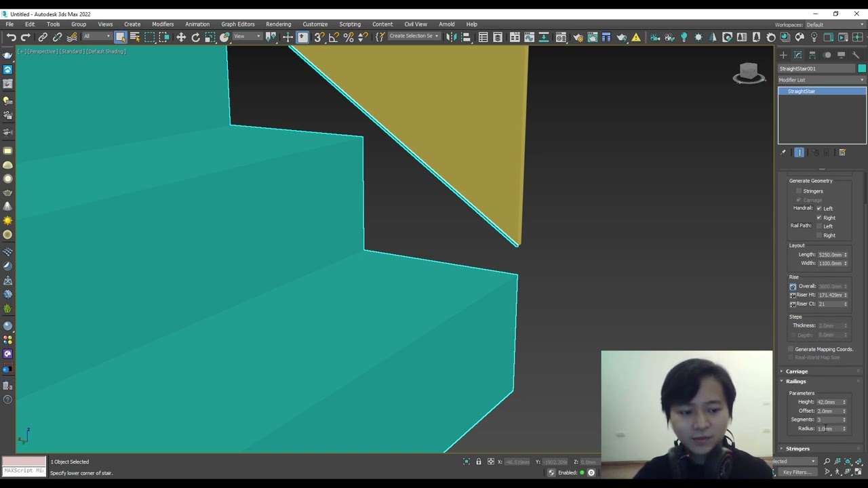Enable Generate Mapping Coords checkbox
This screenshot has height=488, width=868.
tap(791, 349)
